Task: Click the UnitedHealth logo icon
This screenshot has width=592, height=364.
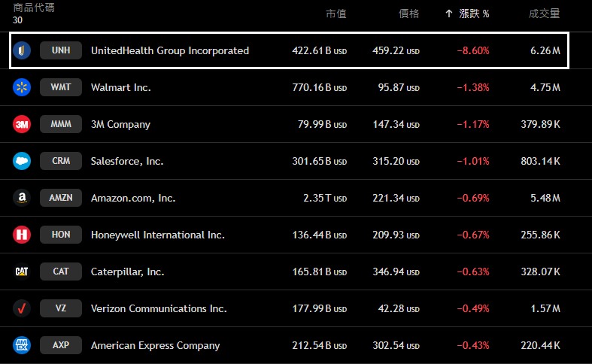Action: point(22,51)
